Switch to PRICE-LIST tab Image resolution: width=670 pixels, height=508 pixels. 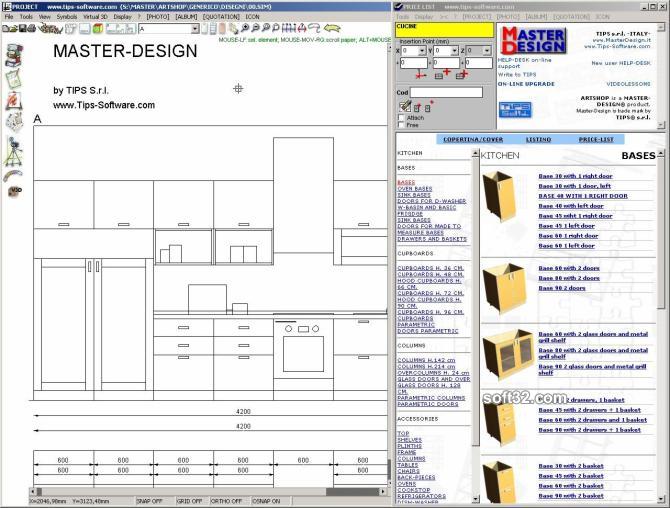click(x=596, y=139)
